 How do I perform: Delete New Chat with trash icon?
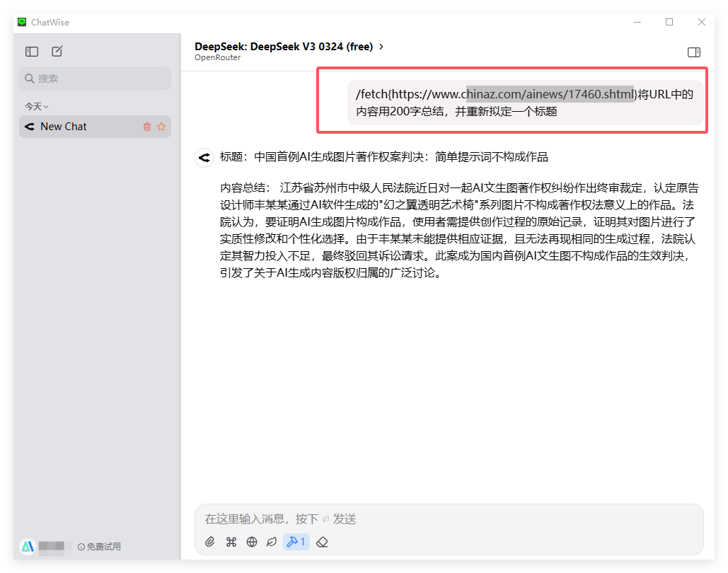[147, 127]
